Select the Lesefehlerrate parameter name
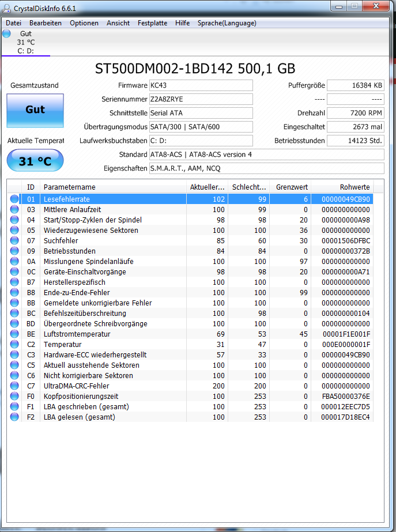This screenshot has width=396, height=532. coord(66,199)
